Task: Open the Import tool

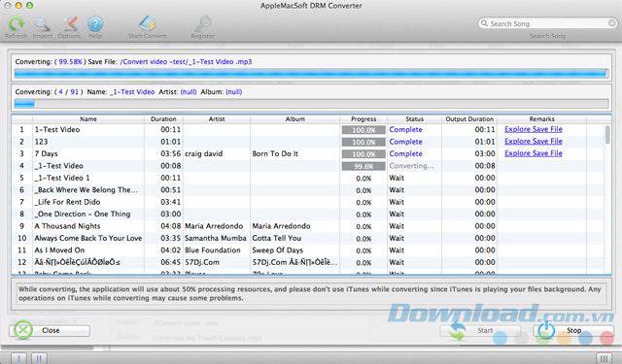Action: coord(42,24)
